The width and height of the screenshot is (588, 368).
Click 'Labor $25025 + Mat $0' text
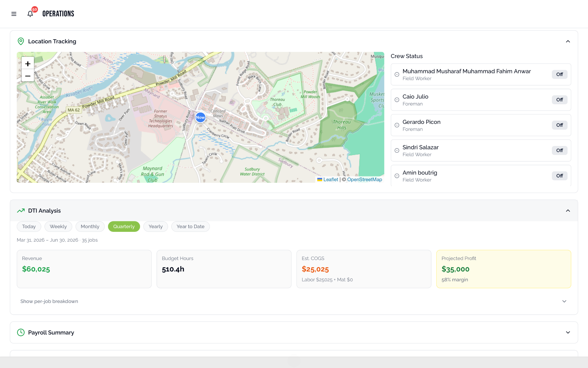[327, 280]
